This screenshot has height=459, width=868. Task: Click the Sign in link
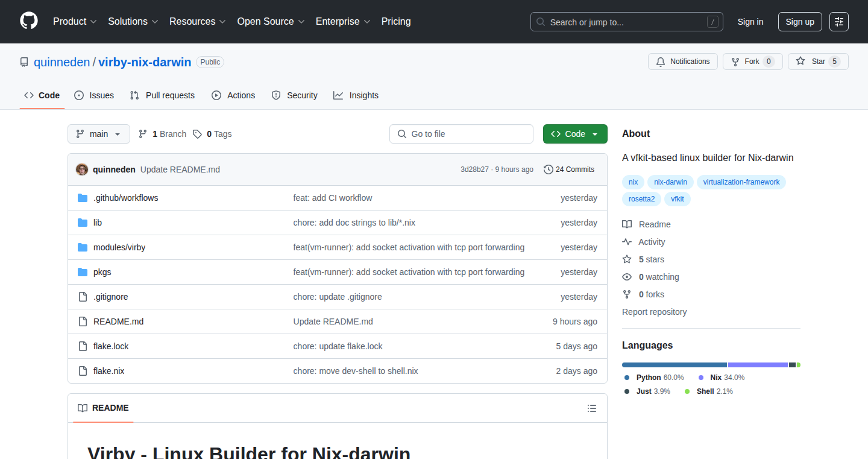[x=750, y=22]
